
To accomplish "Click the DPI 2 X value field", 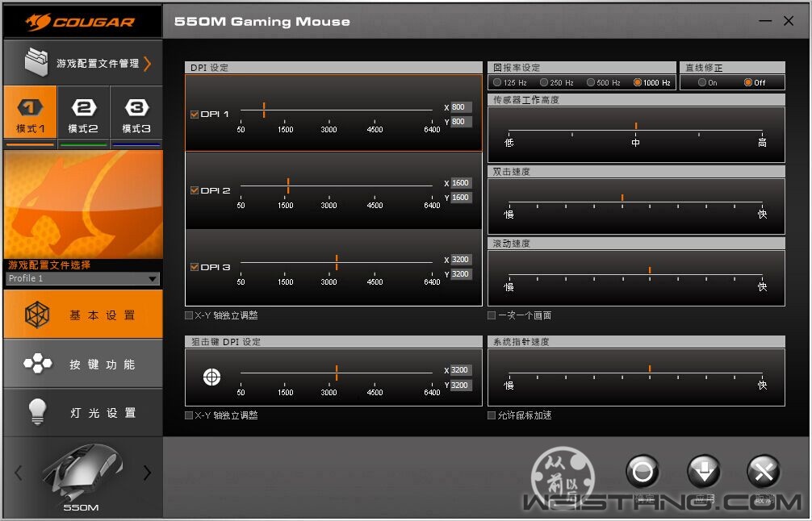I will click(x=461, y=182).
